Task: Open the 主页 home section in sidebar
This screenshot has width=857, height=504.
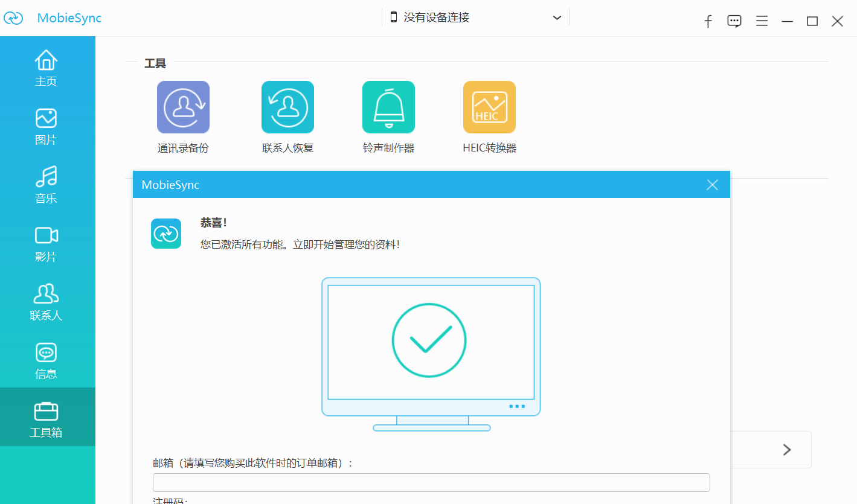Action: (47, 68)
